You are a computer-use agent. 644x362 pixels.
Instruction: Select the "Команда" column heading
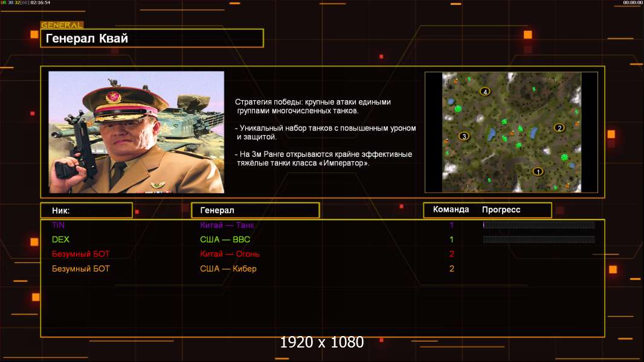click(x=451, y=210)
